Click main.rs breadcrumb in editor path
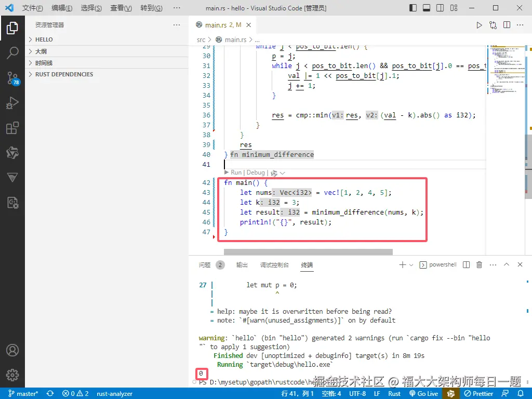Image resolution: width=532 pixels, height=399 pixels. (235, 39)
